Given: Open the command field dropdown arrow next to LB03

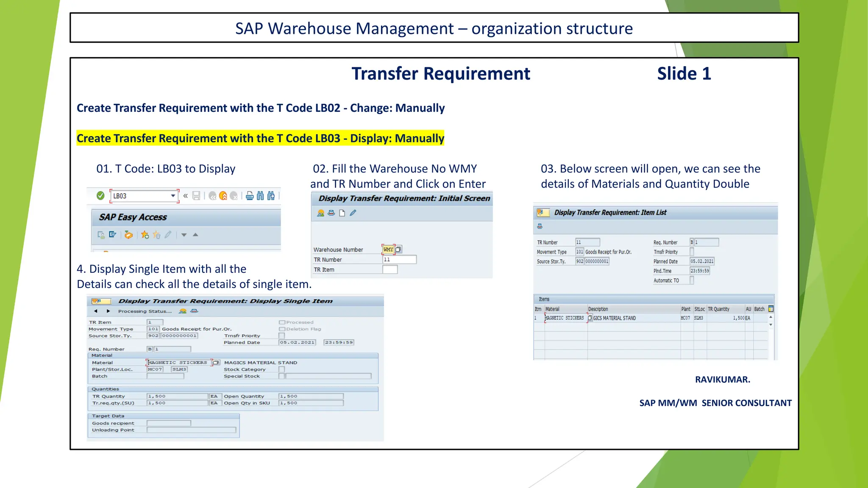Looking at the screenshot, I should click(x=173, y=196).
